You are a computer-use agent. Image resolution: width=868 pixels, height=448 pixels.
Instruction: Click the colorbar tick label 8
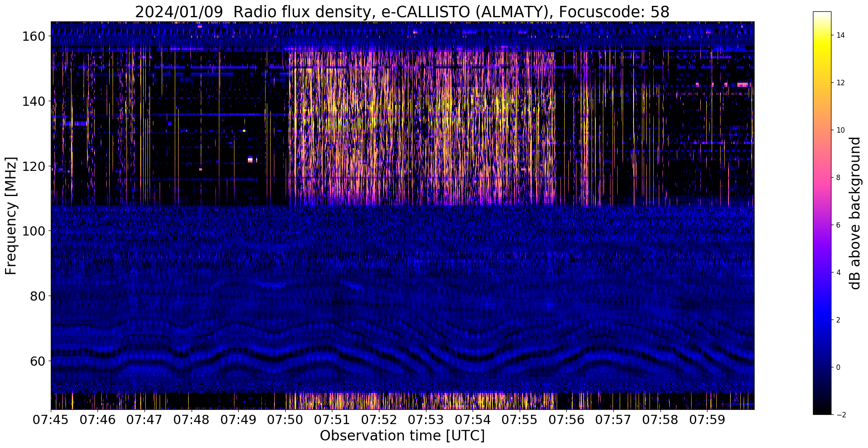point(839,178)
